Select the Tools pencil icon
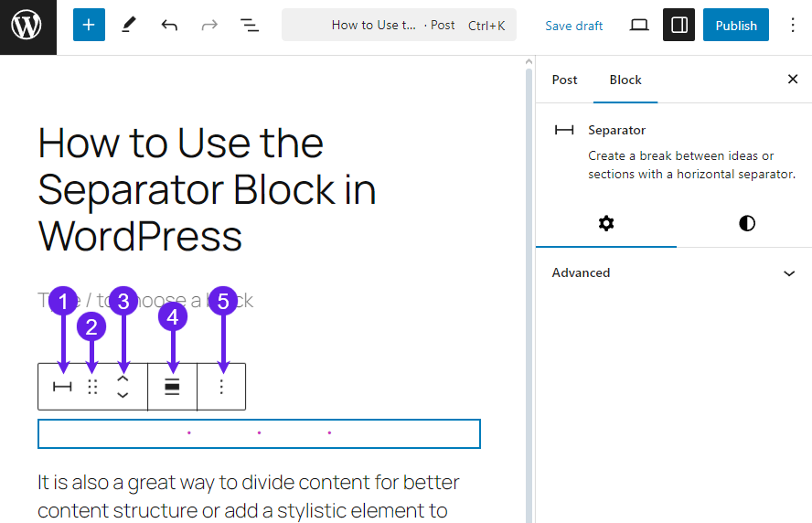812x523 pixels. (x=128, y=25)
